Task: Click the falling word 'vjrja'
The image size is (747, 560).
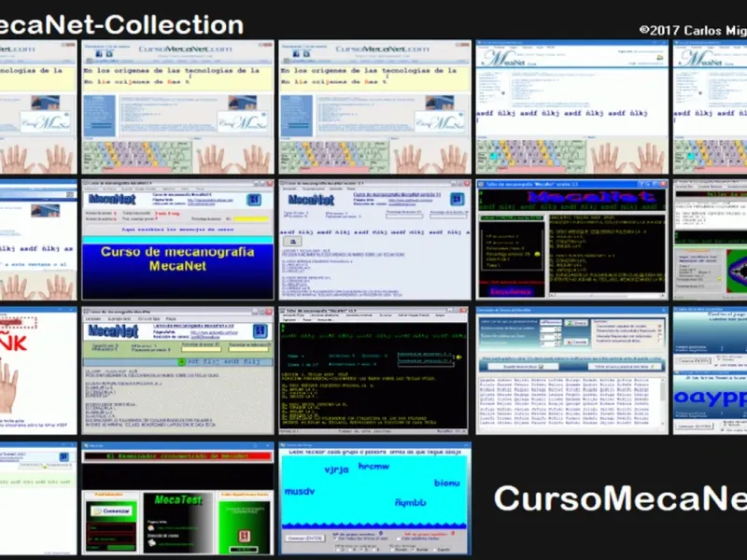Action: [336, 469]
